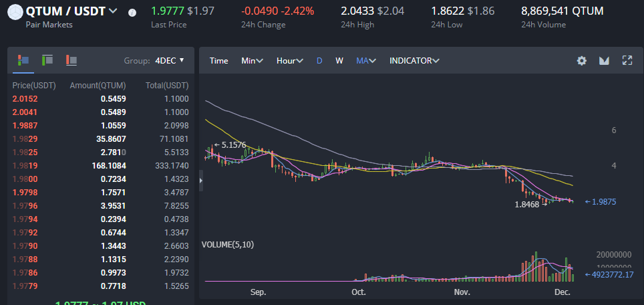Click the QTUM coin logo

[13, 11]
